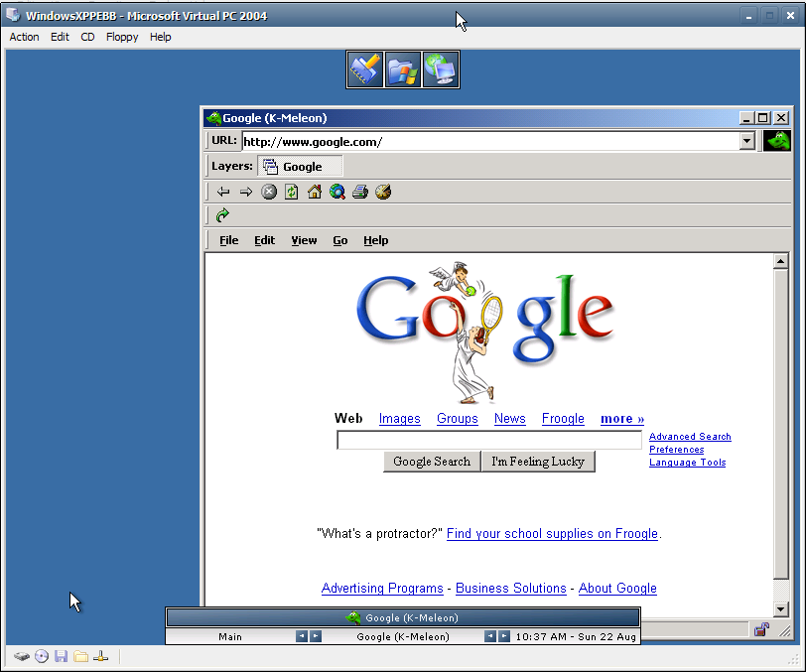Viewport: 806px width, 672px height.
Task: Click the I'm Feeling Lucky button
Action: click(538, 462)
